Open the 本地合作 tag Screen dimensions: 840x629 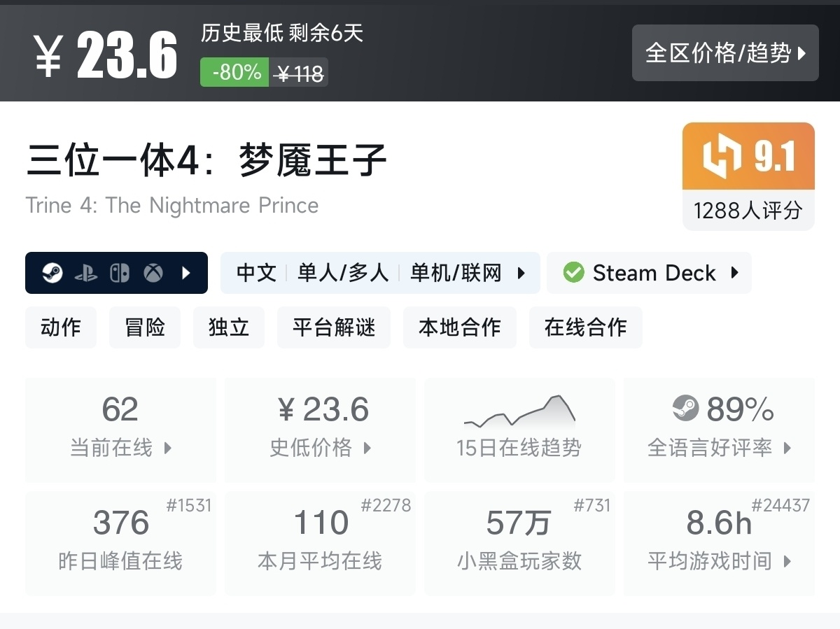click(x=459, y=327)
